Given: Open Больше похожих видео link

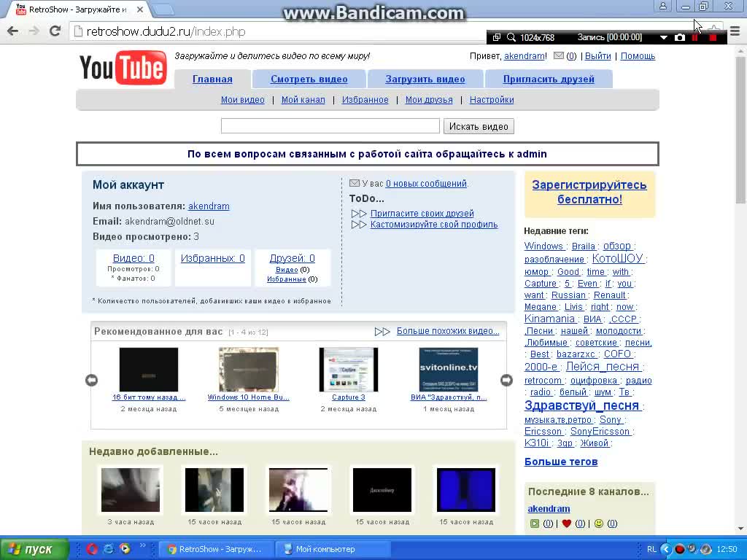Looking at the screenshot, I should (448, 331).
